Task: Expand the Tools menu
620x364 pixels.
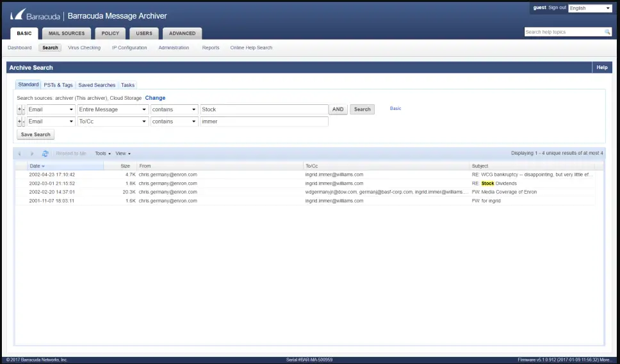Action: (102, 154)
